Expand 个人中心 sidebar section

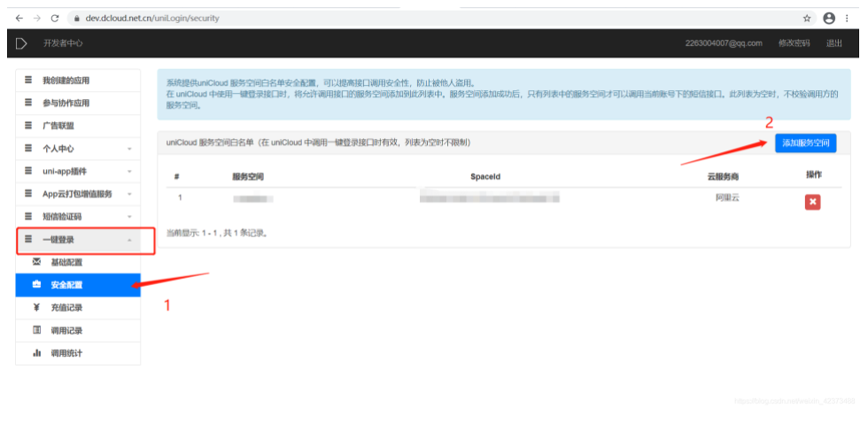click(x=79, y=149)
